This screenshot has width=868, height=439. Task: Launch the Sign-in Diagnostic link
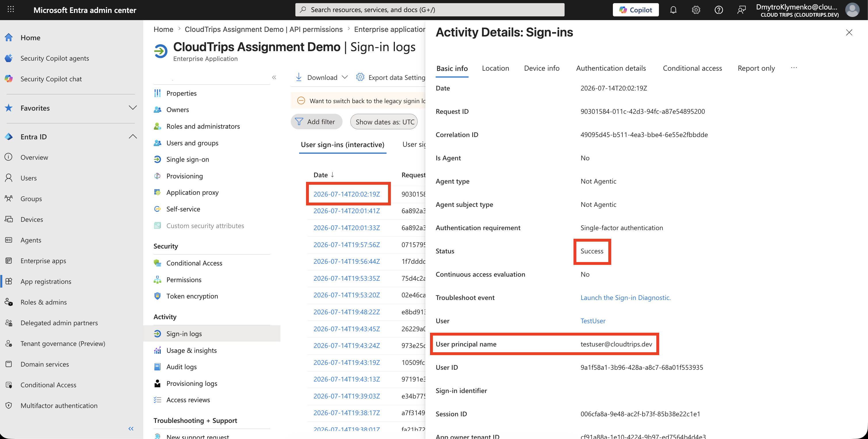coord(625,297)
